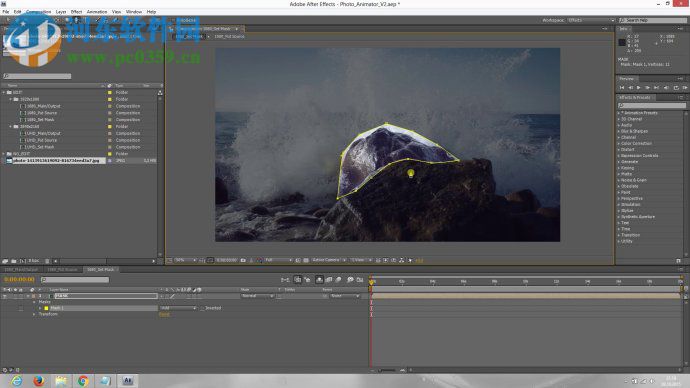Image resolution: width=690 pixels, height=388 pixels.
Task: Select the UHD_Put Source composition
Action: pos(41,140)
